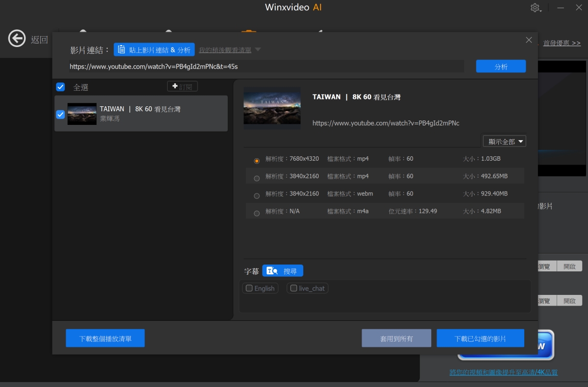Screen dimensions: 588x387
Task: Click the 貼上影片連結 & 分析 clipboard button
Action: 154,49
